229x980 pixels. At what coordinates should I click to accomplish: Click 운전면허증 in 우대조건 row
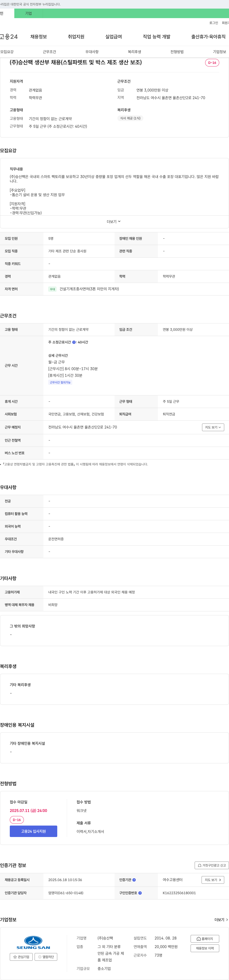pyautogui.click(x=56, y=539)
